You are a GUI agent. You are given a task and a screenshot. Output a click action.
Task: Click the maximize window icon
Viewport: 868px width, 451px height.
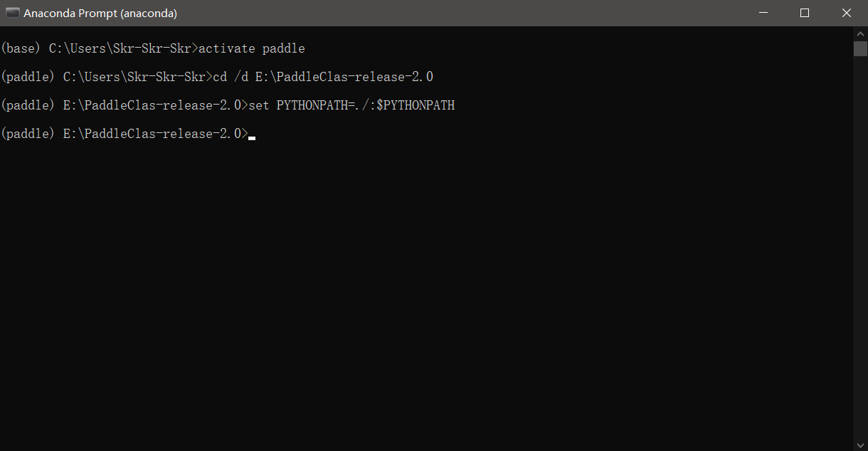[x=805, y=13]
